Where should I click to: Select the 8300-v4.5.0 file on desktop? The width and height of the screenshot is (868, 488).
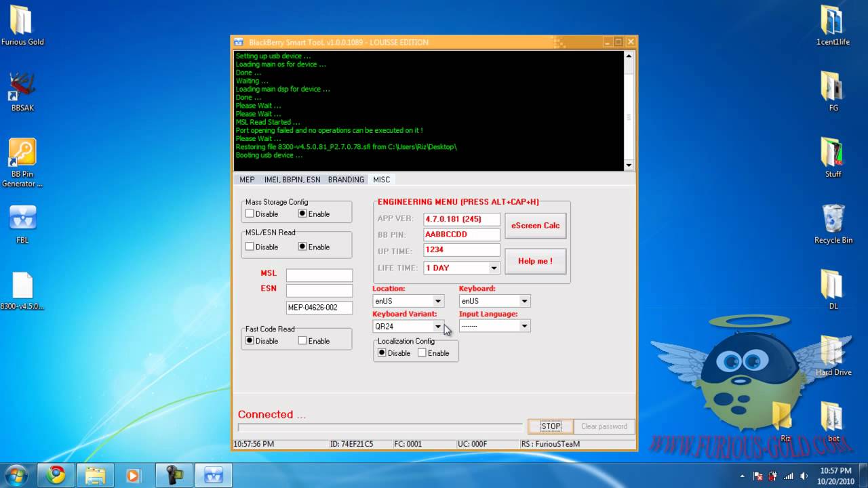(x=22, y=290)
